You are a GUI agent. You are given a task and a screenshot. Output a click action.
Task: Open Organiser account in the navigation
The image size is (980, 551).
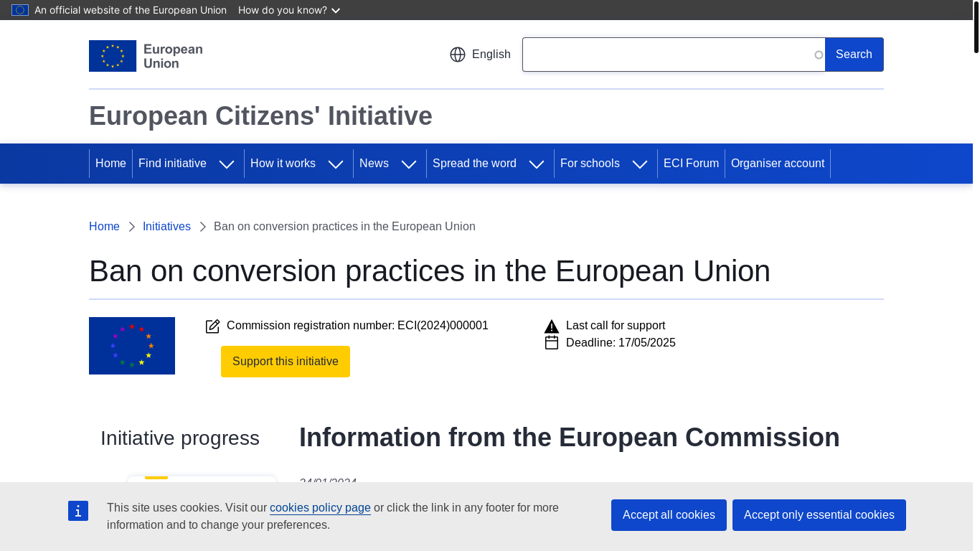[x=778, y=164]
